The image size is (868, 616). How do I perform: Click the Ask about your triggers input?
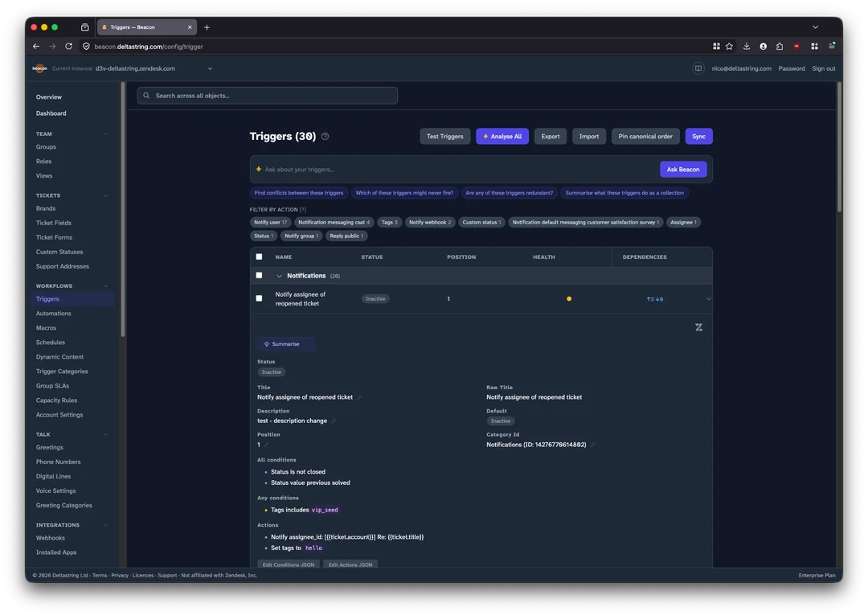458,170
